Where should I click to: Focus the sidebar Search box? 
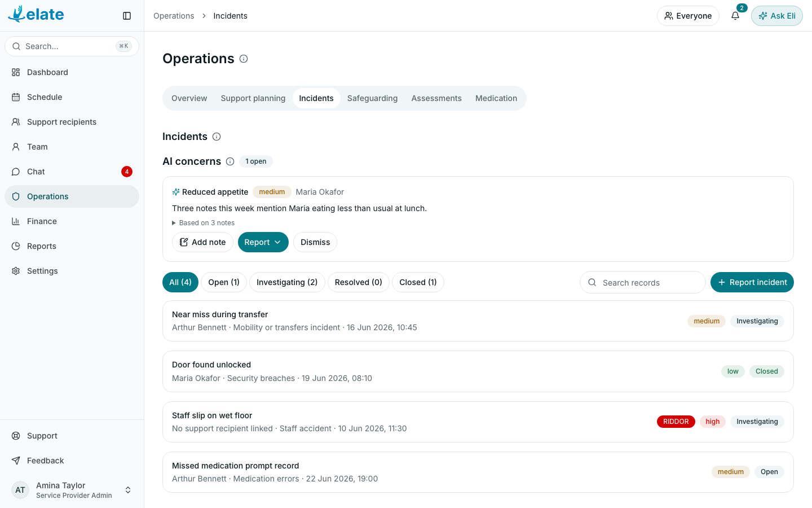[72, 46]
